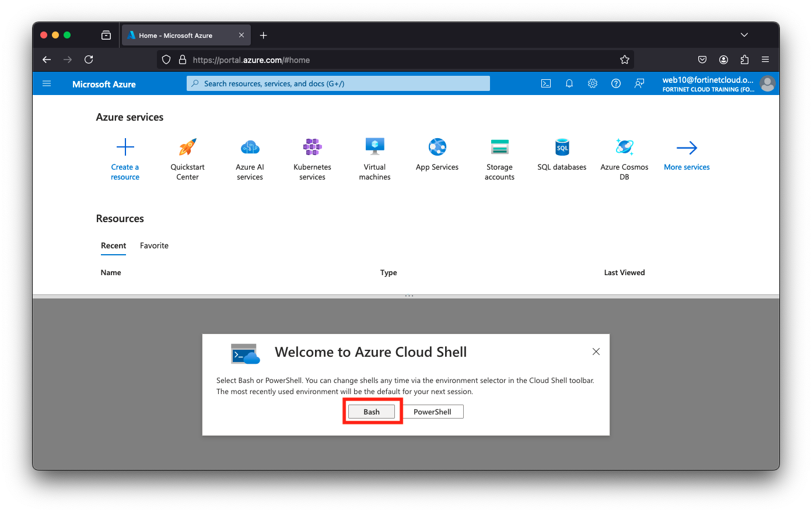
Task: Open the Firefox application menu
Action: [765, 59]
